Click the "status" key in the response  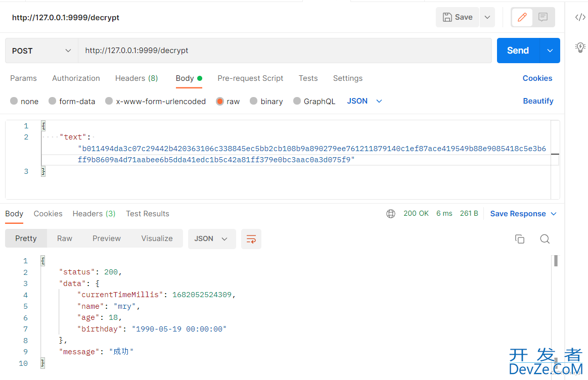[x=77, y=272]
